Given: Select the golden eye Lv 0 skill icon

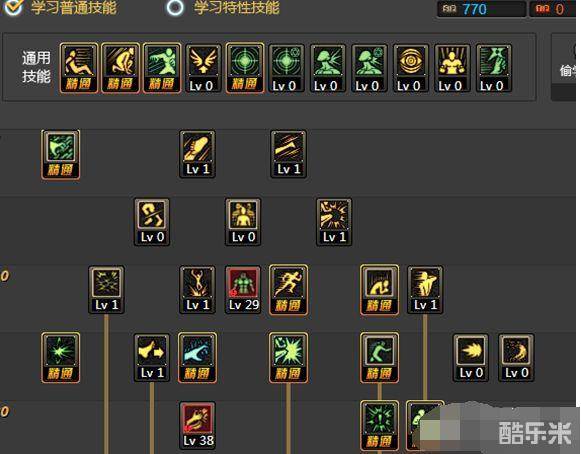Looking at the screenshot, I should pyautogui.click(x=411, y=68).
